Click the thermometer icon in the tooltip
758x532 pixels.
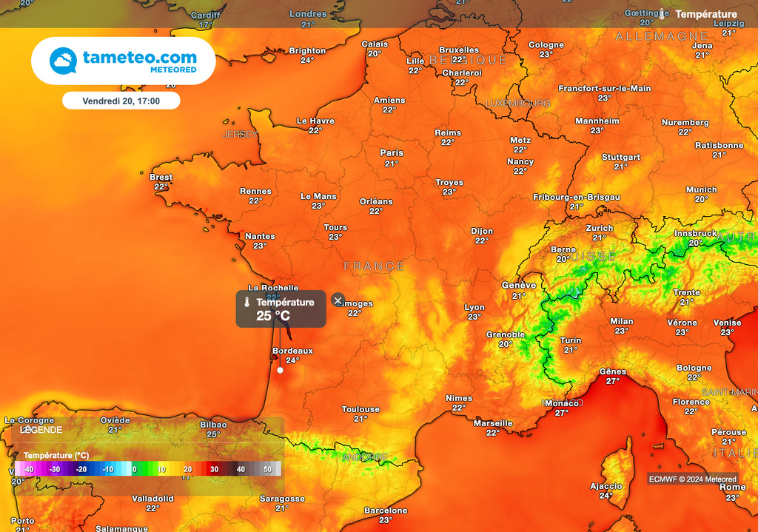click(x=246, y=301)
